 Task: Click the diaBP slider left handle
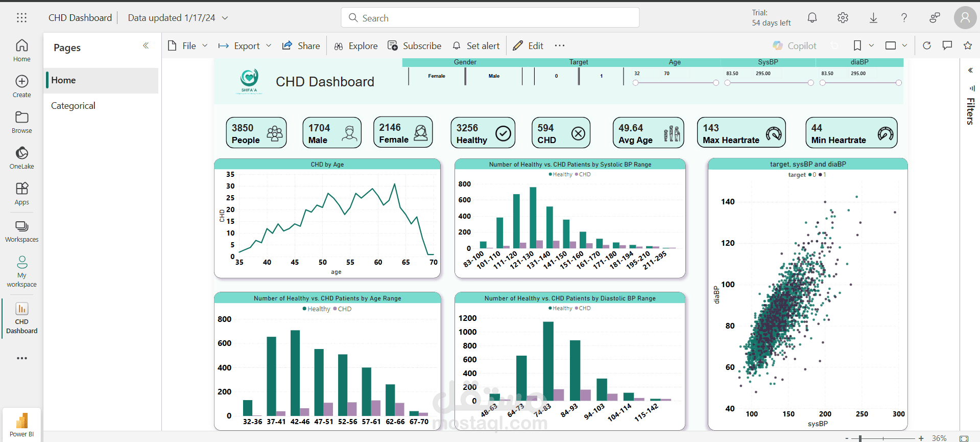pyautogui.click(x=822, y=83)
